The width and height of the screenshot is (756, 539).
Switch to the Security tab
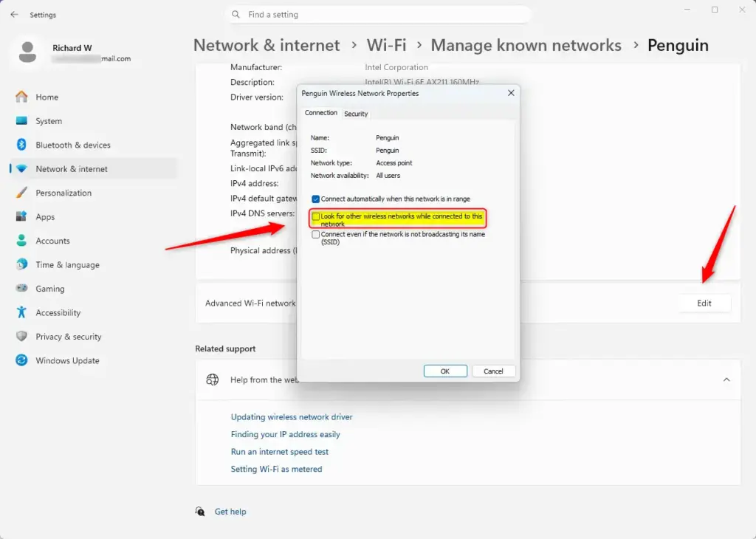(356, 114)
